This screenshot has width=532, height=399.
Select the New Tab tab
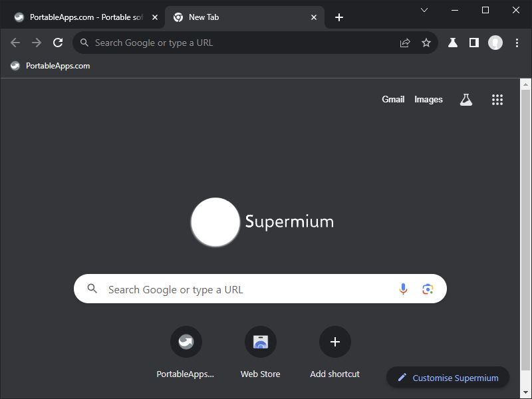point(239,17)
